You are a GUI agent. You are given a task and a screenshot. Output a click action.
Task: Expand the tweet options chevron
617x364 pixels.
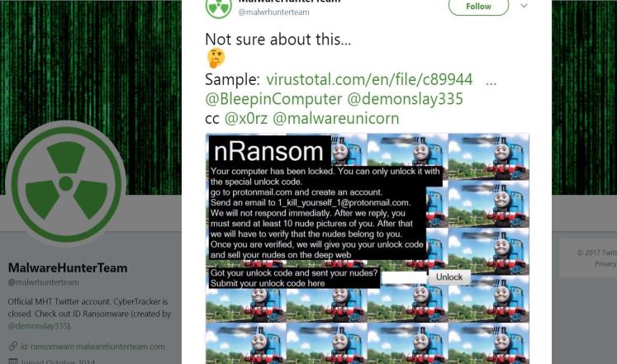[524, 6]
